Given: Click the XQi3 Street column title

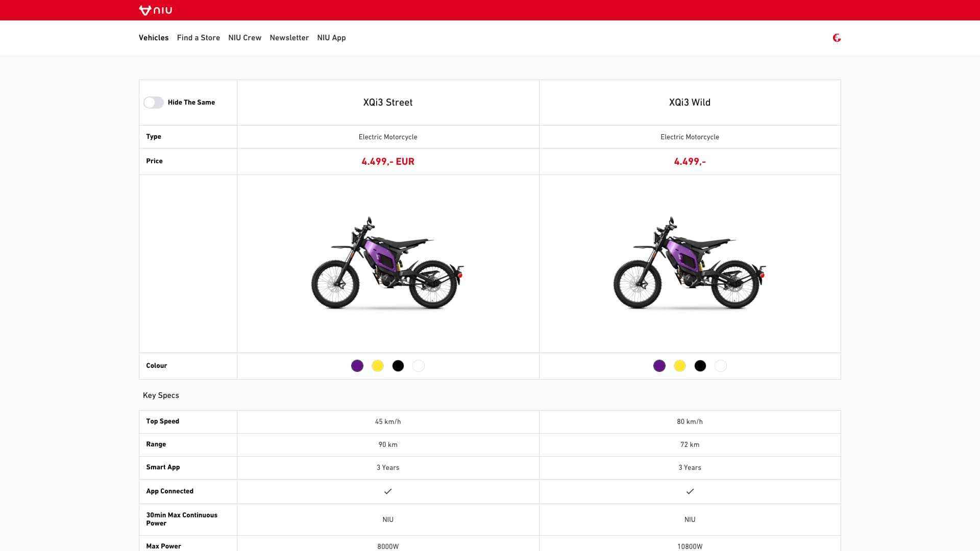Looking at the screenshot, I should [388, 103].
